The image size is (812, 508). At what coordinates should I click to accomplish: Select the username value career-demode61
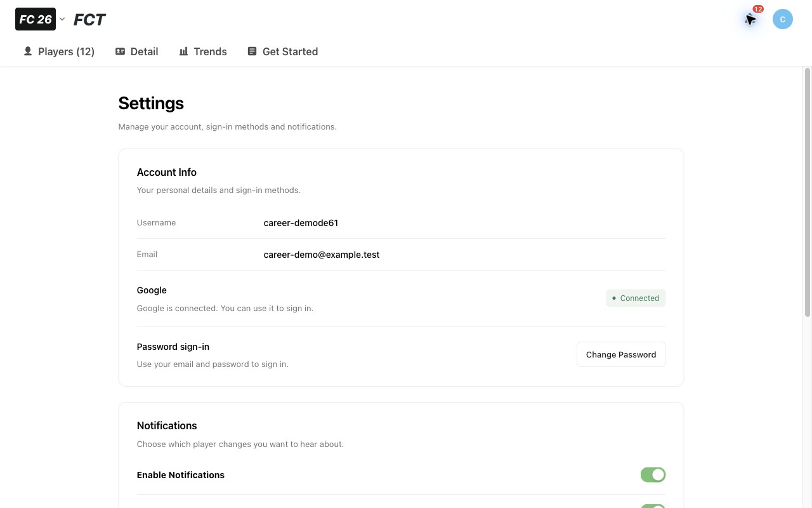(301, 223)
